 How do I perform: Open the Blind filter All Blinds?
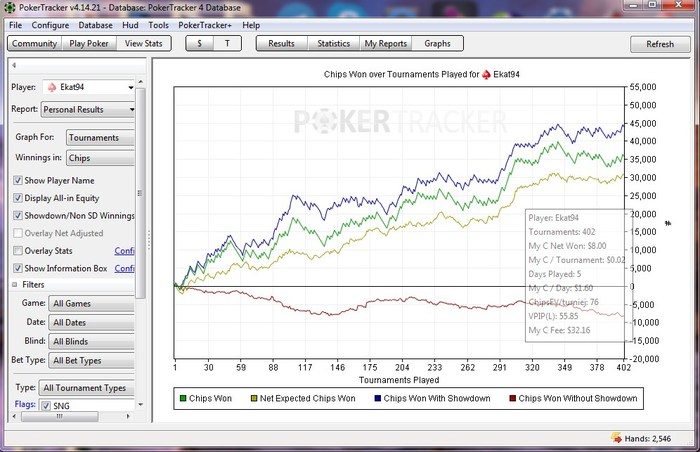pyautogui.click(x=92, y=342)
